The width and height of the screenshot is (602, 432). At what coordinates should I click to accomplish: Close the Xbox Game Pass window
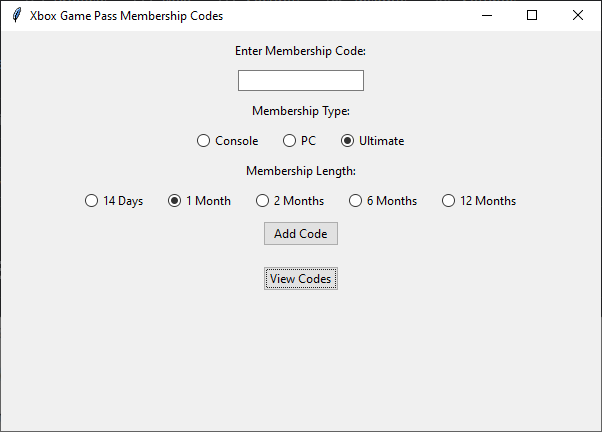point(578,16)
